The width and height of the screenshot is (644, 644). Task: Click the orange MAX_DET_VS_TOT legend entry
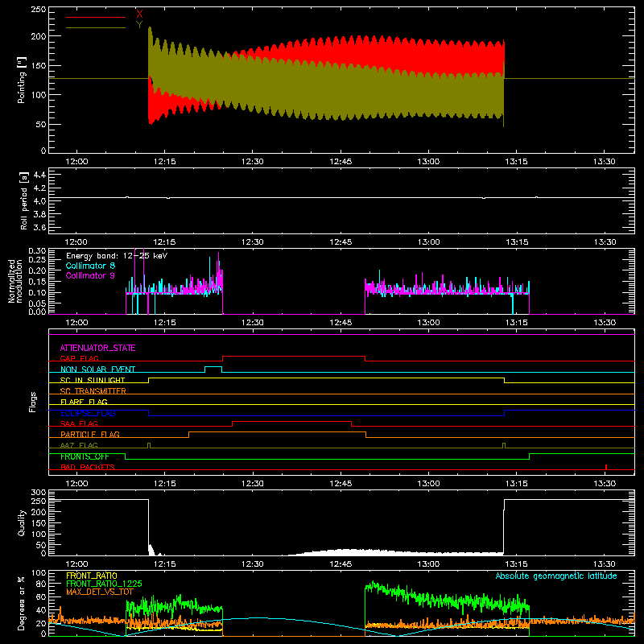[100, 592]
